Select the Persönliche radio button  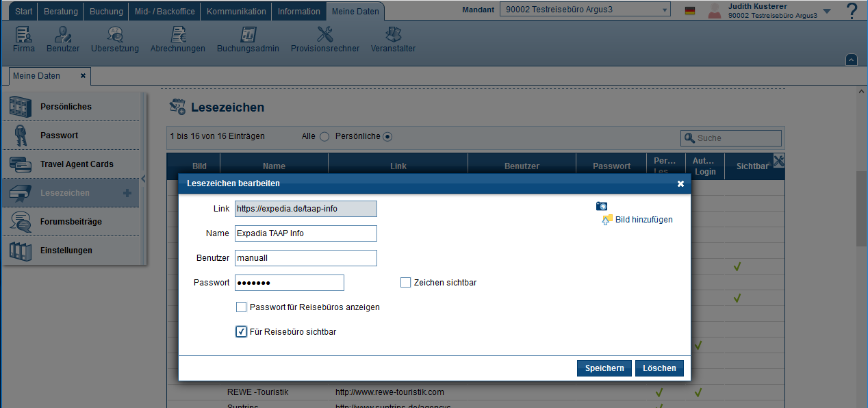tap(387, 137)
